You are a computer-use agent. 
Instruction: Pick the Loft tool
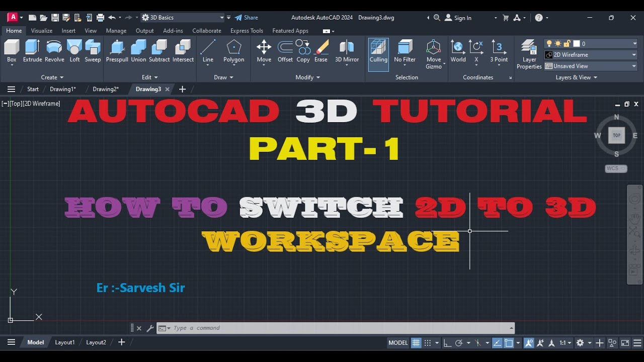[74, 51]
